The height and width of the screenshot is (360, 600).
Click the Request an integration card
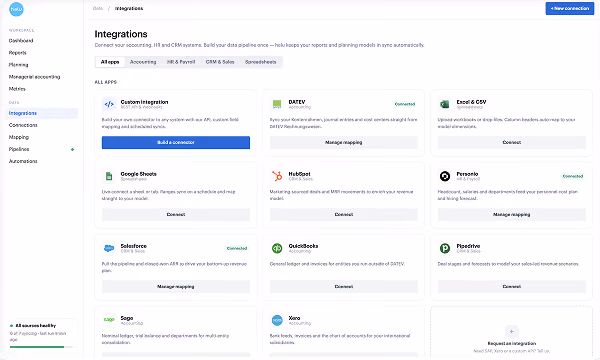(512, 332)
